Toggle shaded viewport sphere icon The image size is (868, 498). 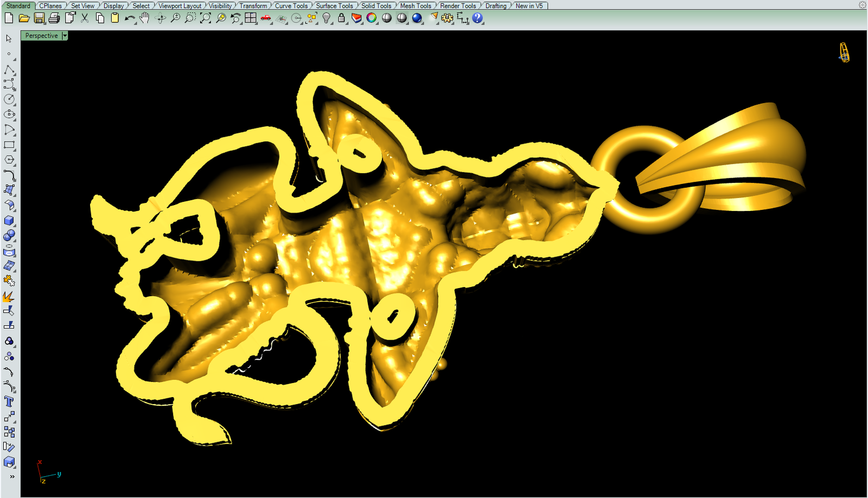click(387, 18)
